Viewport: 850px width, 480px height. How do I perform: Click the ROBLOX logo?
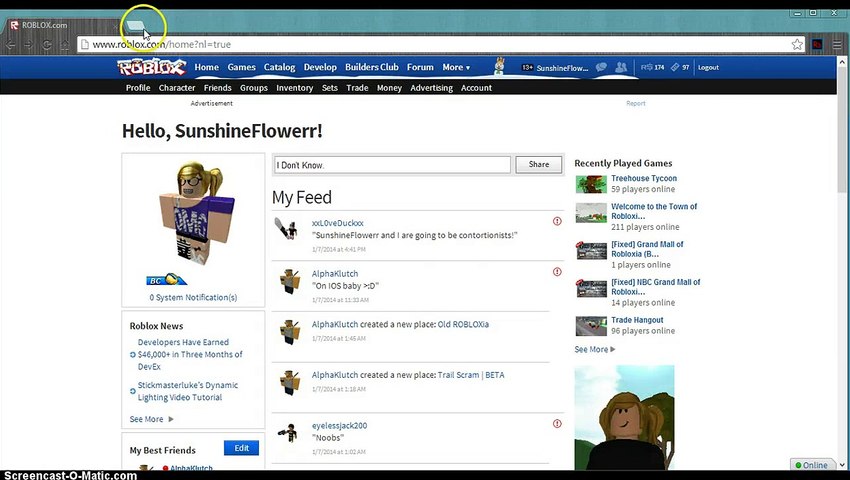point(152,67)
